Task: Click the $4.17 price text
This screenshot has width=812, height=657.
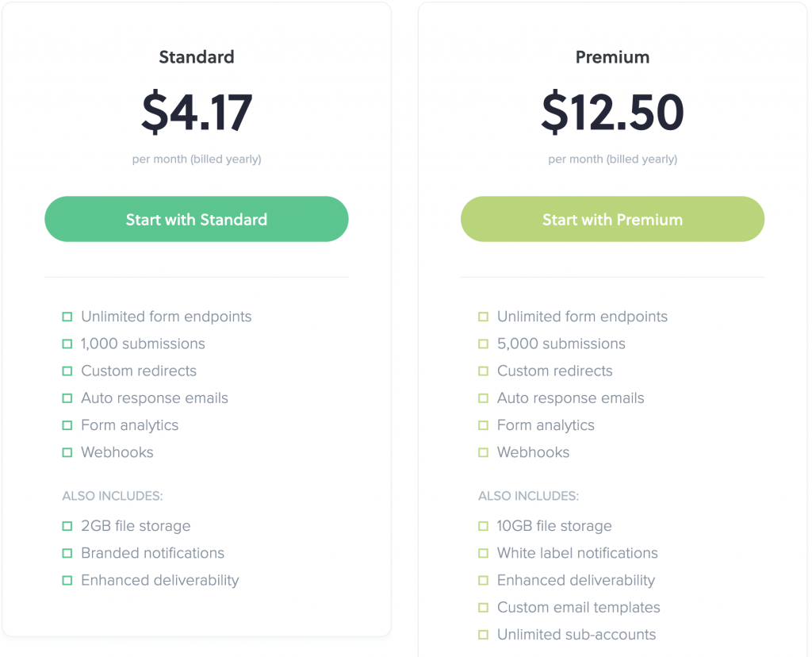Action: point(197,112)
